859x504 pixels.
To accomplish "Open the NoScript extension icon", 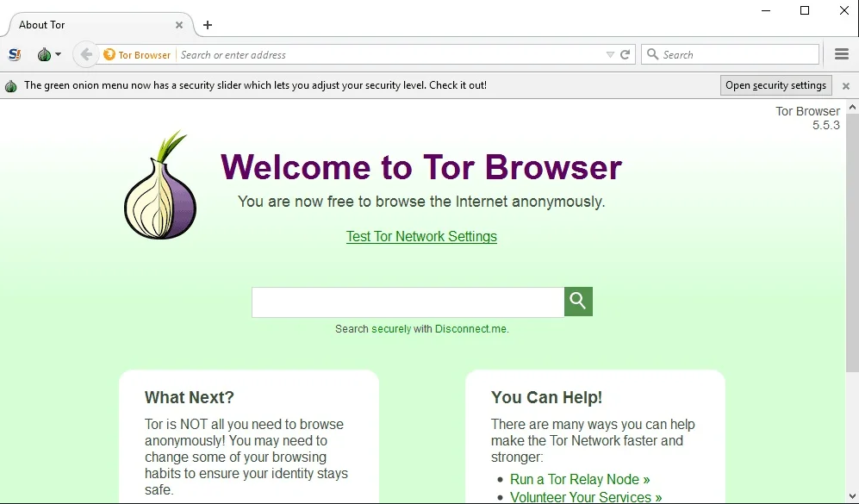I will [14, 53].
